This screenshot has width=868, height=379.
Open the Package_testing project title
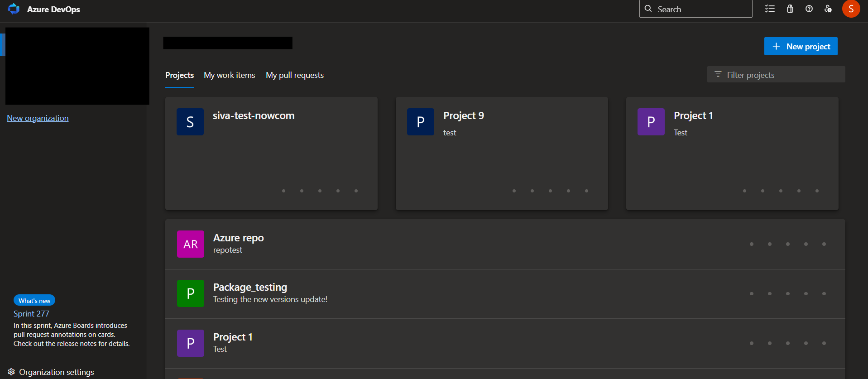[x=250, y=287]
